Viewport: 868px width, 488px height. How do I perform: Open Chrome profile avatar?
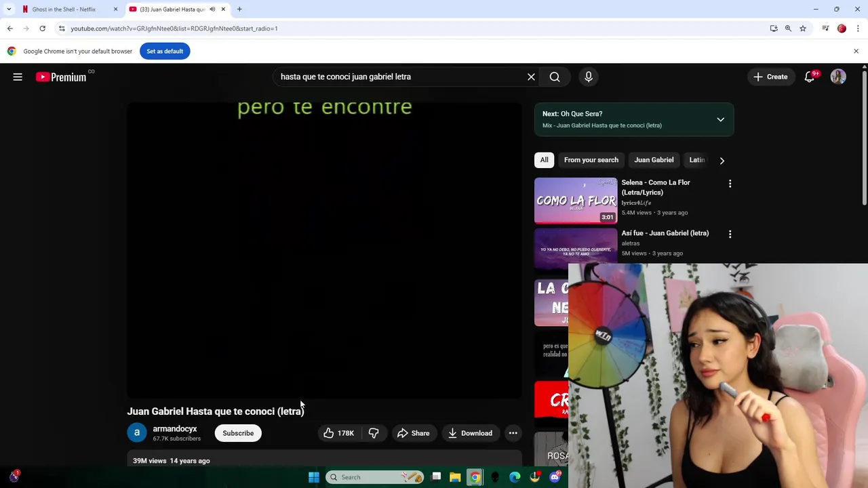coord(842,28)
